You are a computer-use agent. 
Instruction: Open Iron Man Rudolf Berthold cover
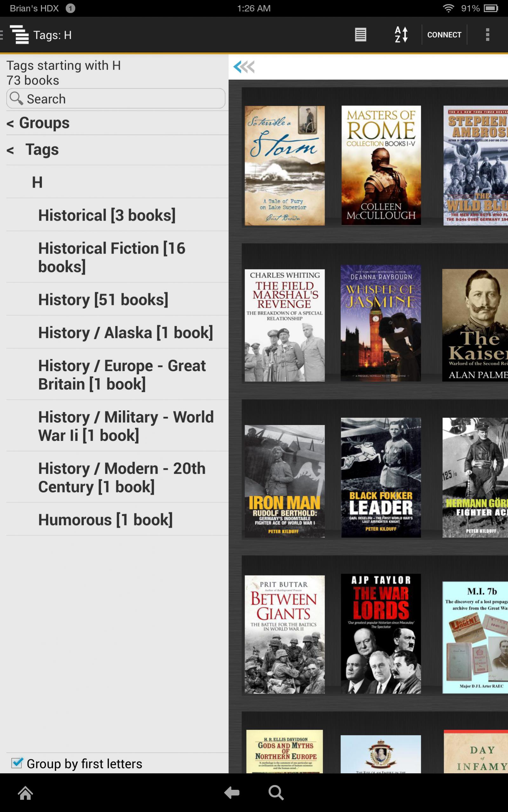coord(285,481)
